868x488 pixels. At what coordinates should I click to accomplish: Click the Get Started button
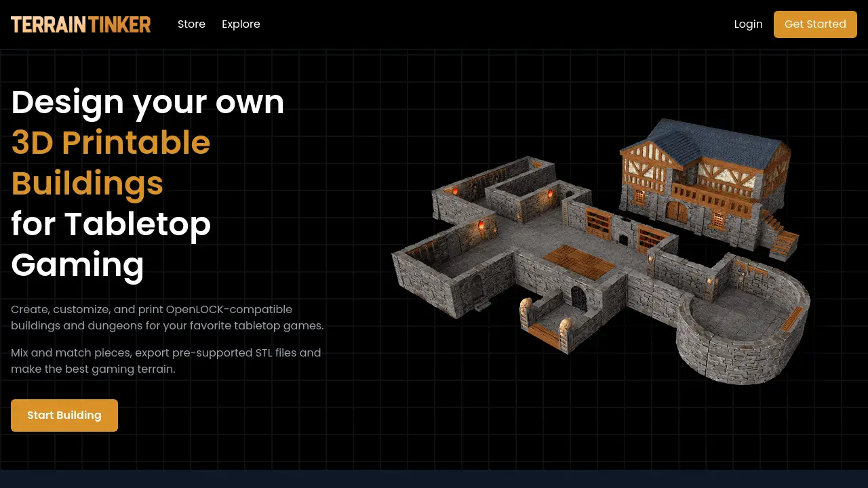(x=815, y=24)
